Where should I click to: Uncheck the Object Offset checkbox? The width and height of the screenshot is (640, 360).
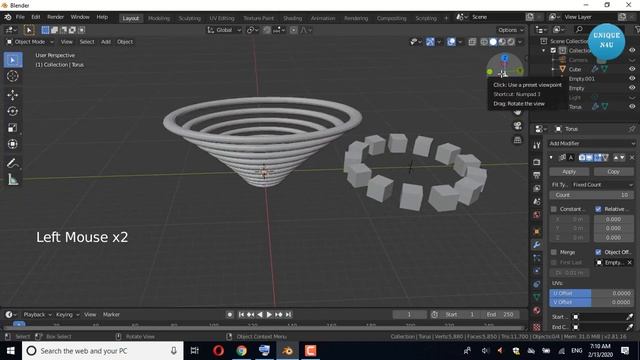point(598,252)
